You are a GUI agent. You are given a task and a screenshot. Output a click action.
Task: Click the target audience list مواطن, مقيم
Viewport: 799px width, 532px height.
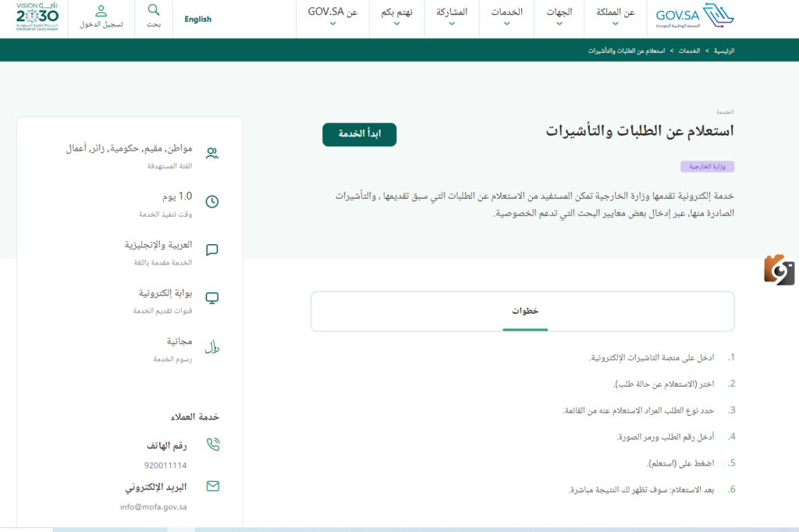(x=129, y=148)
